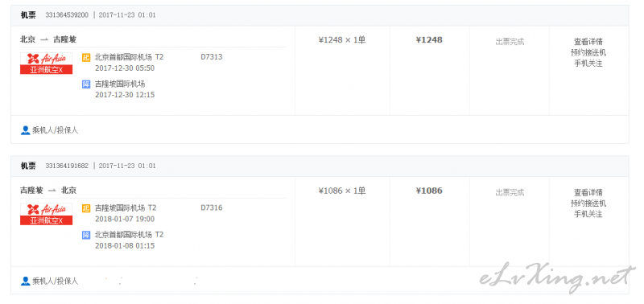The image size is (644, 304).
Task: Open 查看详情 for the ¥1086 order
Action: 588,192
